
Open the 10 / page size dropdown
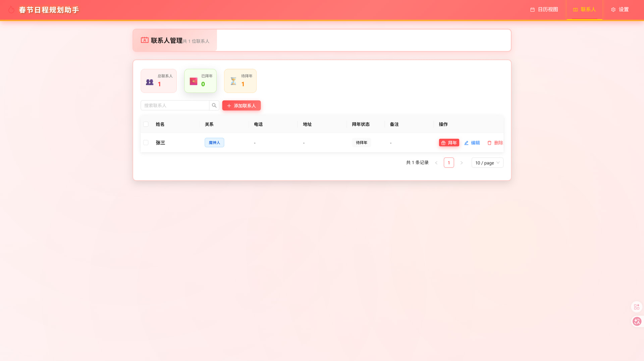coord(487,163)
